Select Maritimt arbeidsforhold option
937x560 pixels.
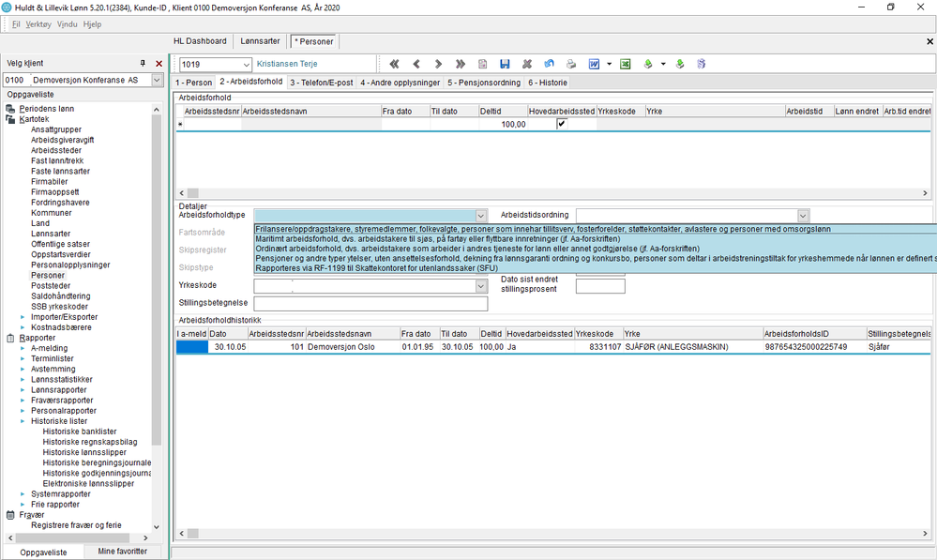(596, 239)
